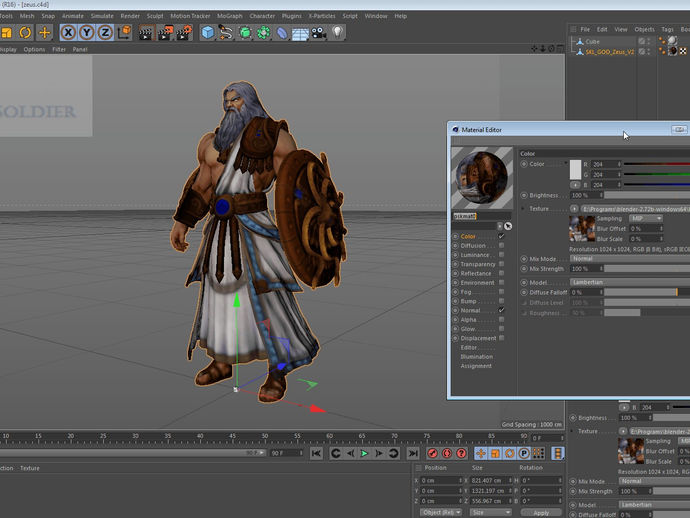This screenshot has height=518, width=690.
Task: Add a floor environment object icon
Action: click(300, 34)
